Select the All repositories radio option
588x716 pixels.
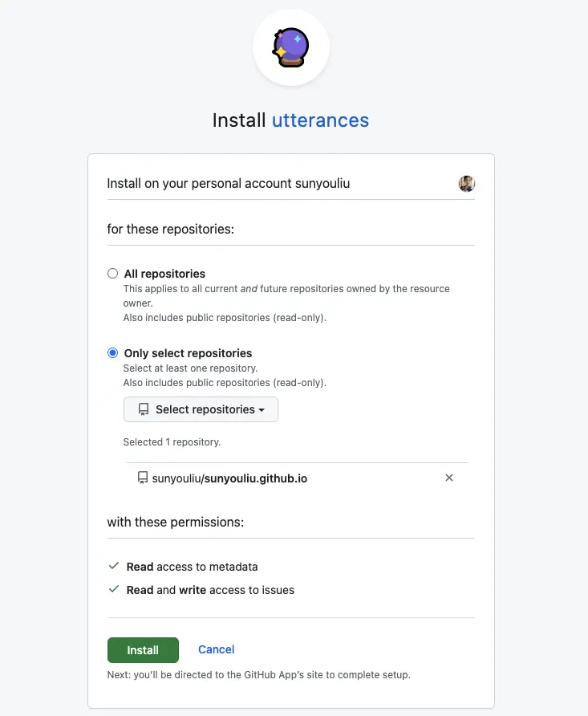pyautogui.click(x=113, y=274)
